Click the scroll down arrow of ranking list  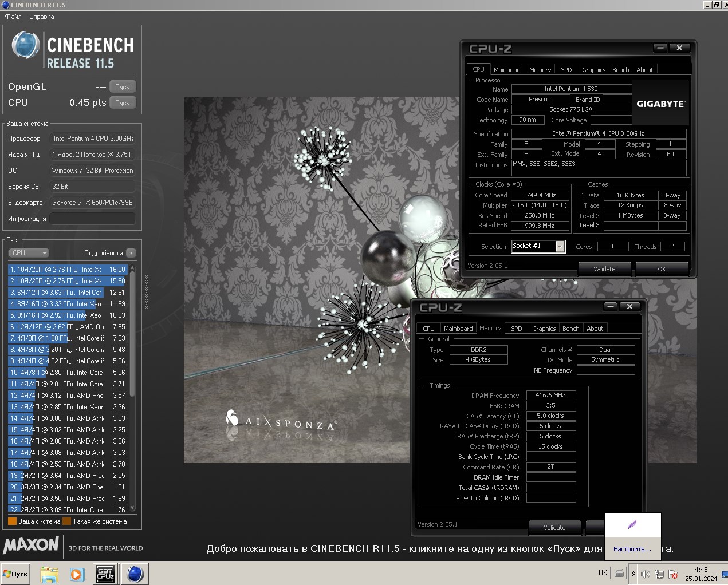[132, 508]
